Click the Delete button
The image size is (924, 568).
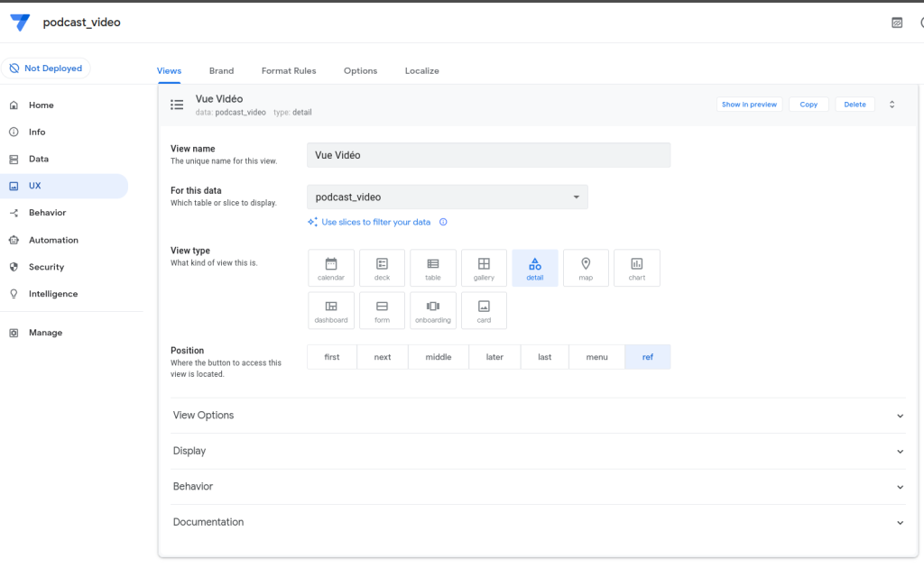855,105
